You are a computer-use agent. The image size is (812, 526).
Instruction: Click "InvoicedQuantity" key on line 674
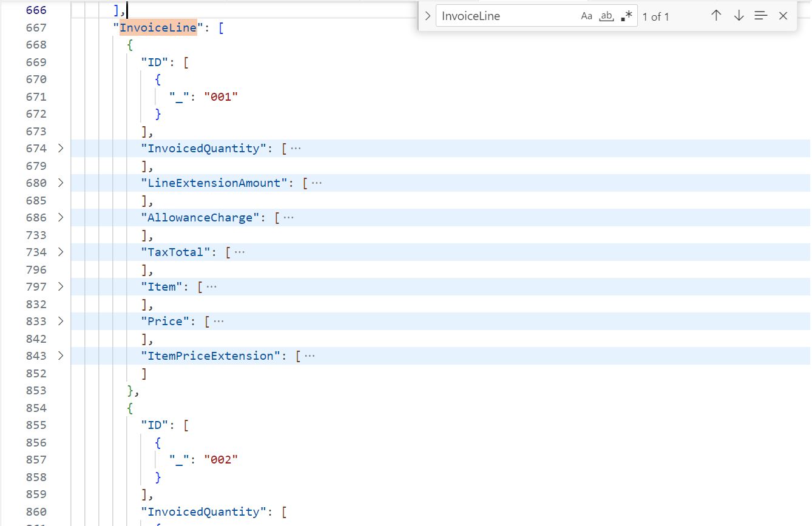tap(204, 148)
